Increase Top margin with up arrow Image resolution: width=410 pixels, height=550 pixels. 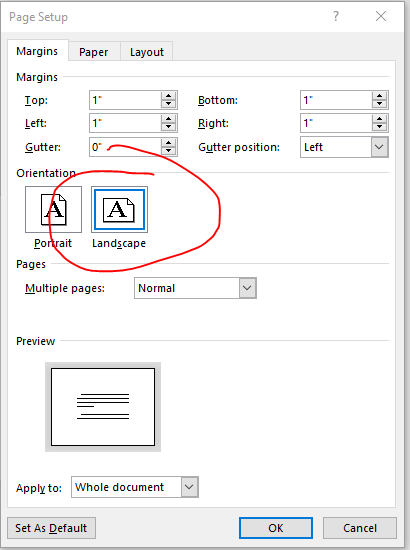(169, 96)
